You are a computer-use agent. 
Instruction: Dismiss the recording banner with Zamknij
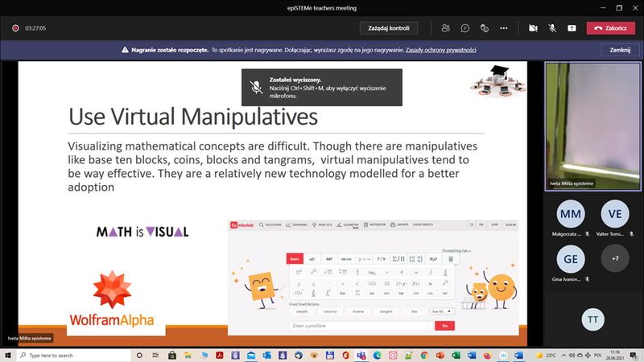pyautogui.click(x=620, y=50)
